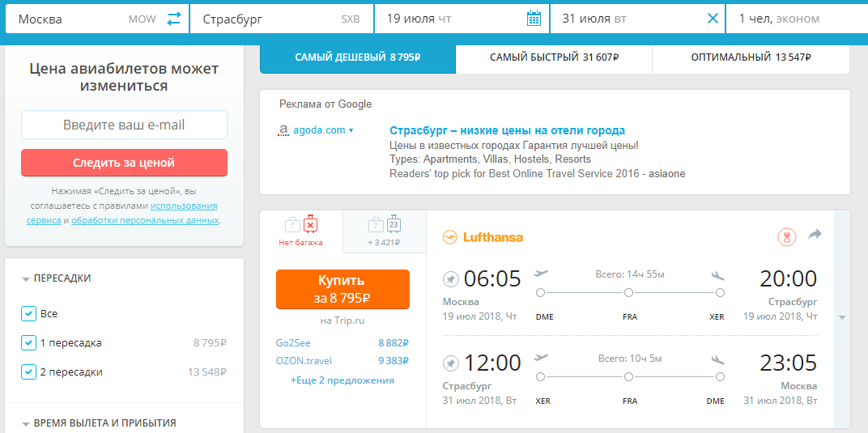Viewport: 868px width, 433px height.
Task: Switch to САМЫЙ ДЕШЕВЫЙ tab
Action: coord(358,57)
